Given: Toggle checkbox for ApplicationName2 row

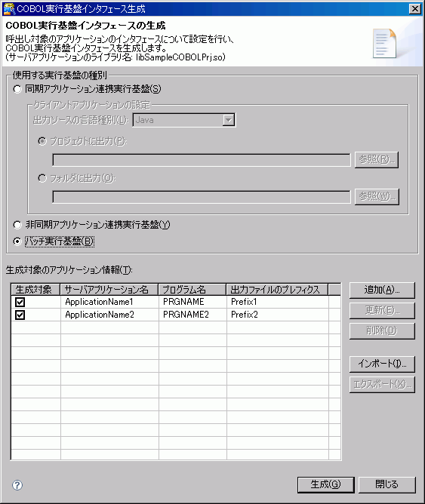Looking at the screenshot, I should pyautogui.click(x=20, y=315).
